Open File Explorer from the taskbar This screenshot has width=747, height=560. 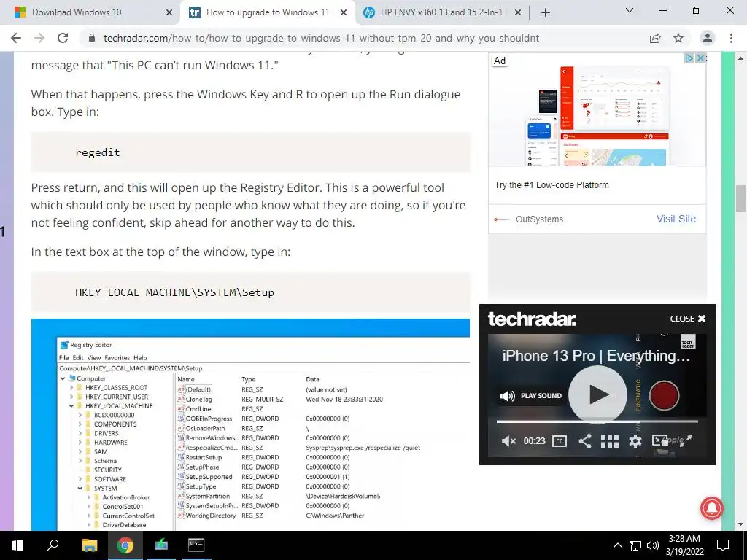point(89,545)
